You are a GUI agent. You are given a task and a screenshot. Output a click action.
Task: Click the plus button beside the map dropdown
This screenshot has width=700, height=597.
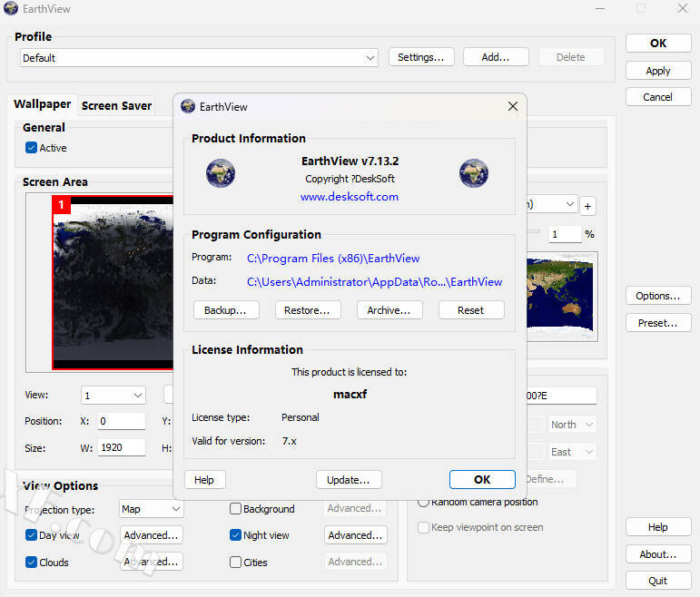click(587, 206)
